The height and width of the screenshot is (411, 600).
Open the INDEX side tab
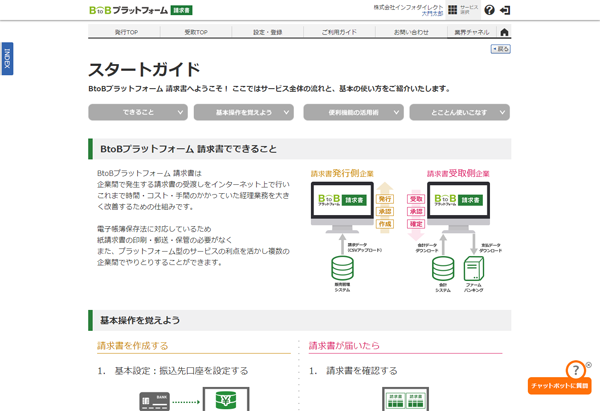pos(8,59)
